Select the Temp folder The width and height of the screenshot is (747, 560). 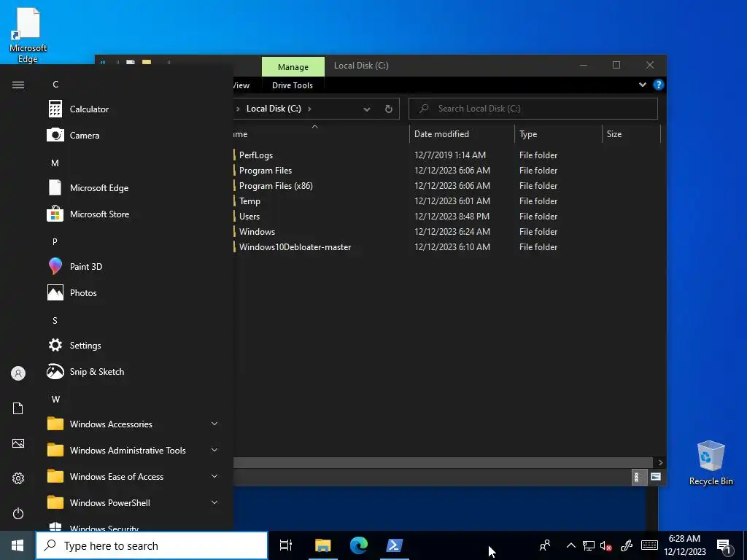[249, 201]
